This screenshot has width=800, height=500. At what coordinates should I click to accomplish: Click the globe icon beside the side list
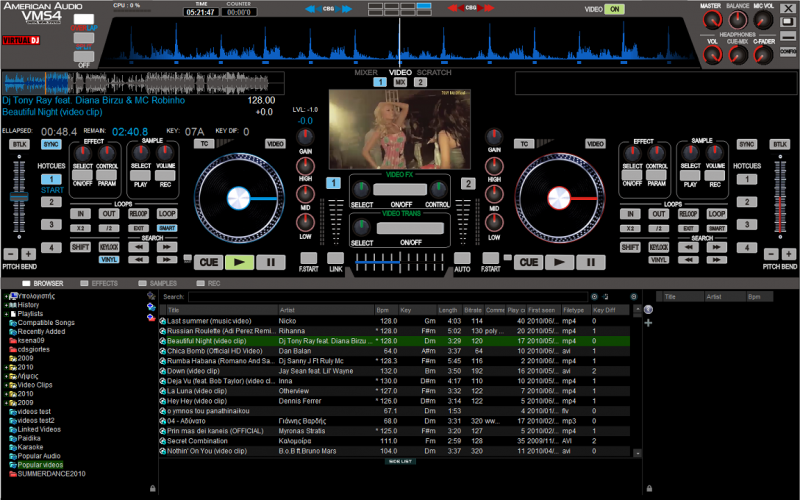(648, 310)
